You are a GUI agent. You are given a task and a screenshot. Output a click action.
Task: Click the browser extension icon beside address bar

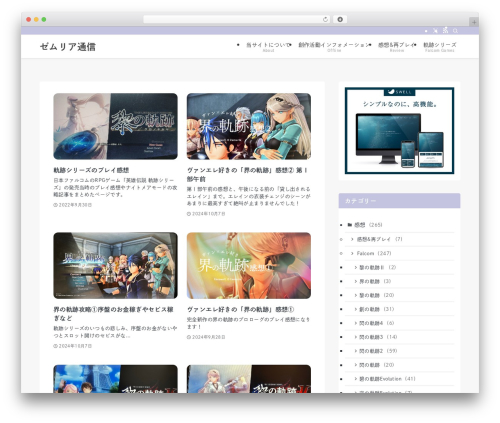pyautogui.click(x=340, y=19)
